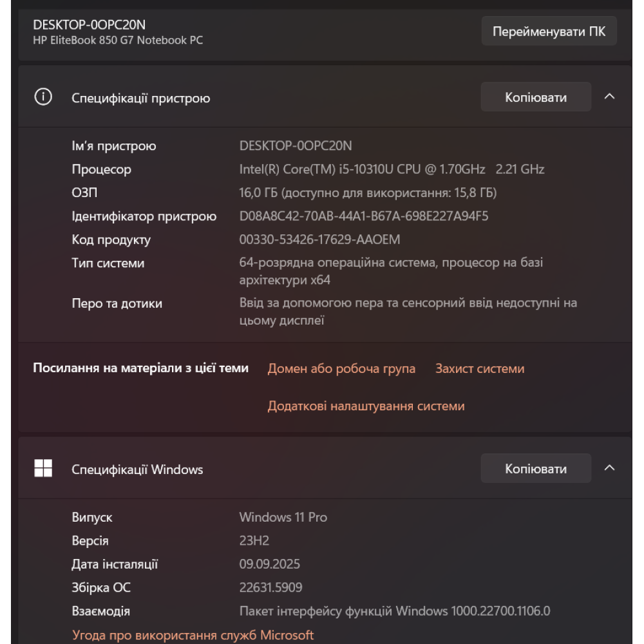Open the system protection link
The height and width of the screenshot is (644, 644).
pos(480,369)
